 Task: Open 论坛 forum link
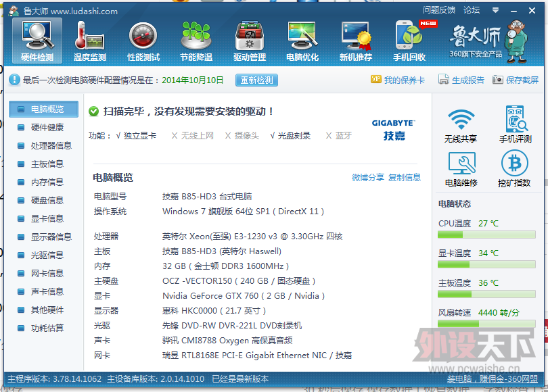[472, 10]
